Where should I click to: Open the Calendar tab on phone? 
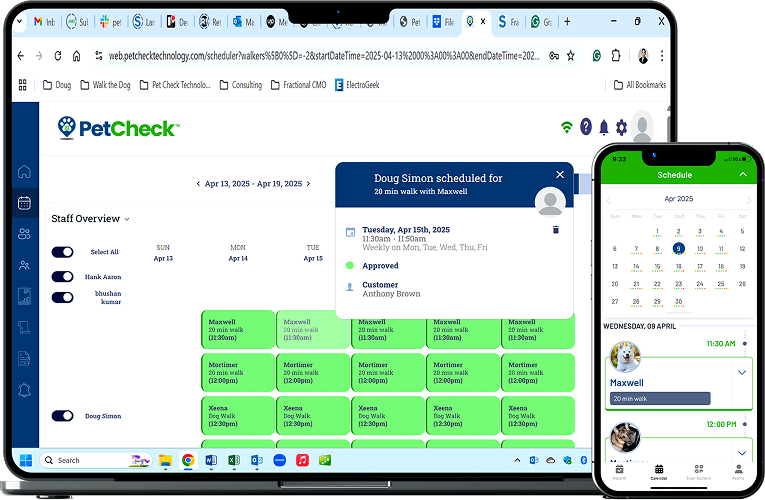[x=659, y=472]
